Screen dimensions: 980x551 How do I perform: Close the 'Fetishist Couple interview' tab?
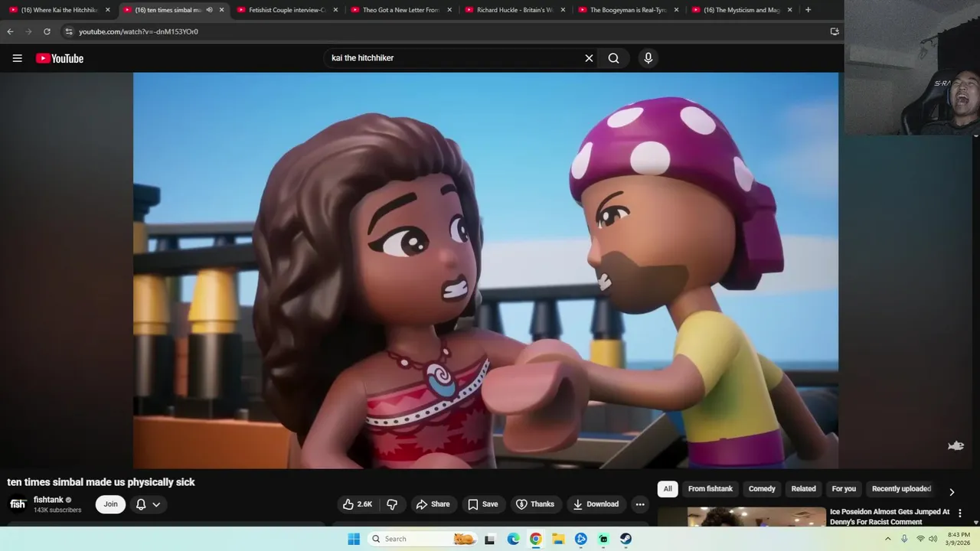pos(335,10)
